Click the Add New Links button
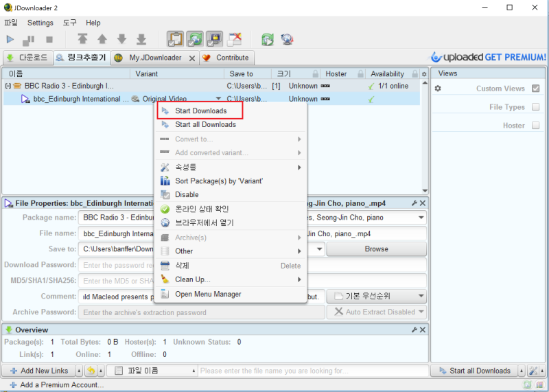 [x=39, y=371]
